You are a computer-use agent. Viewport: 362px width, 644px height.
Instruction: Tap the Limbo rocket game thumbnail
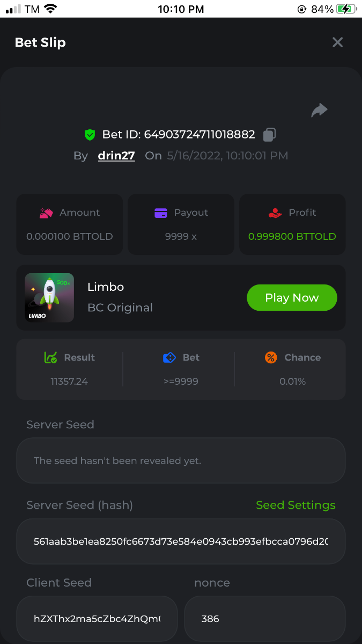49,298
